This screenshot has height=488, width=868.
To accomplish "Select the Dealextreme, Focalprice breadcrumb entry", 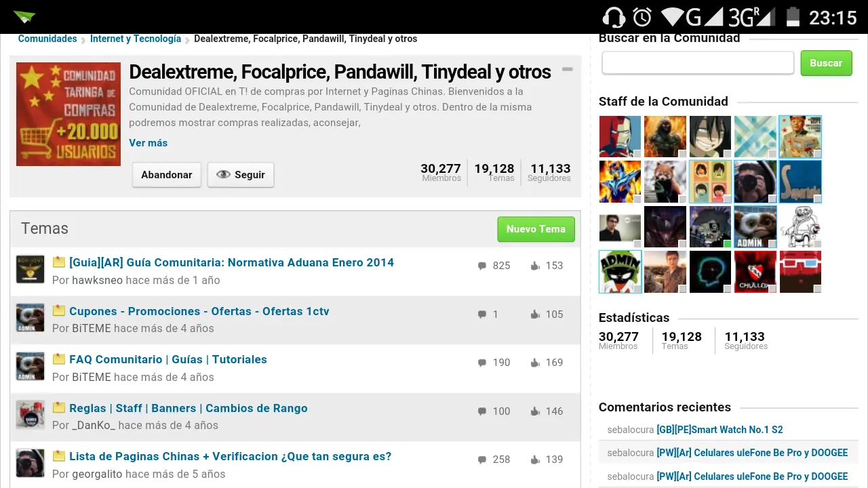I will pyautogui.click(x=305, y=39).
